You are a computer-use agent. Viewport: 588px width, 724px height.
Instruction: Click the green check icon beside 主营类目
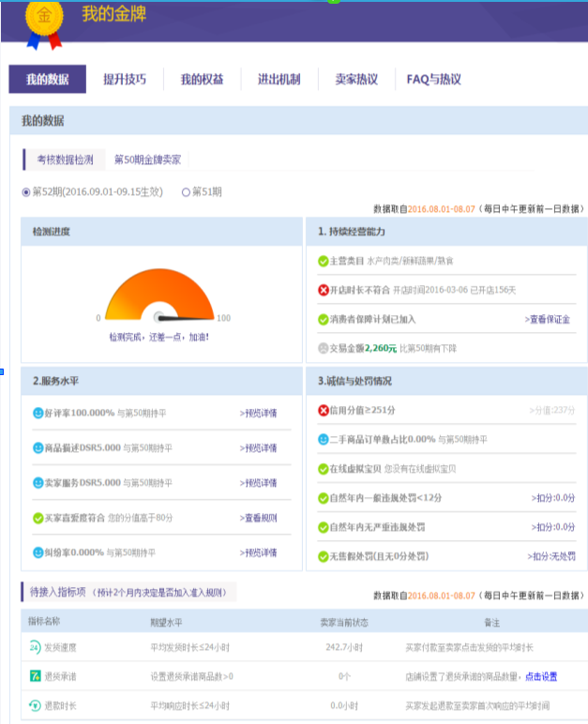pos(324,260)
